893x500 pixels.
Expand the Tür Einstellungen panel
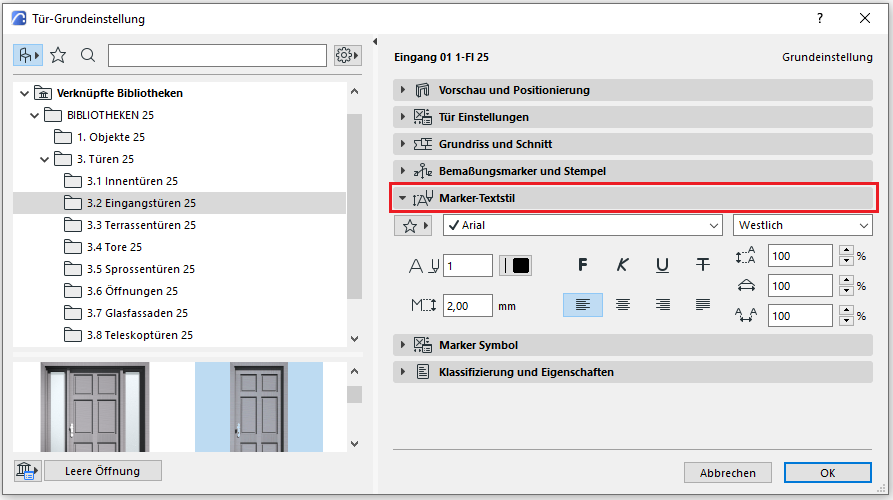[484, 117]
